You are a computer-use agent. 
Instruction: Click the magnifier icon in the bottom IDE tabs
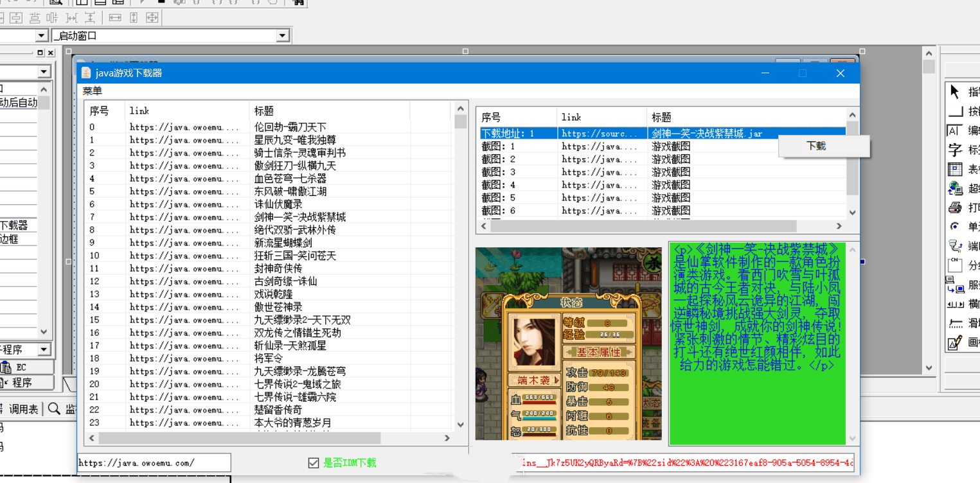point(55,408)
